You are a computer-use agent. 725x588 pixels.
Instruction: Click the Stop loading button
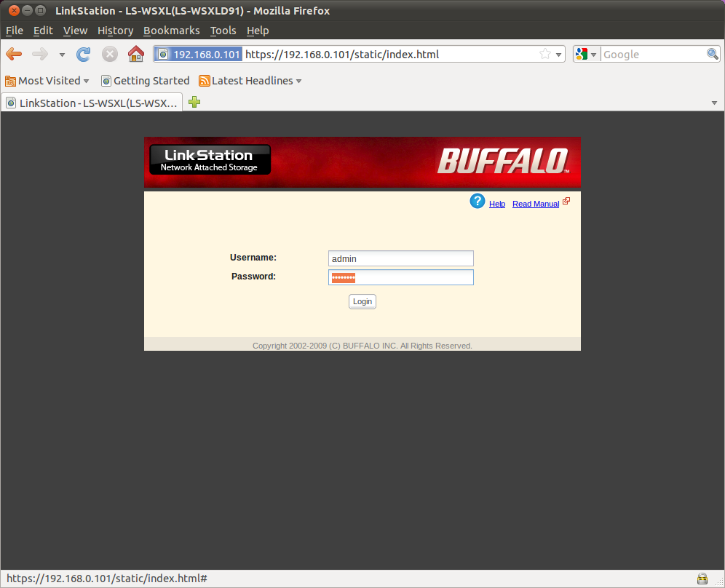[x=110, y=54]
